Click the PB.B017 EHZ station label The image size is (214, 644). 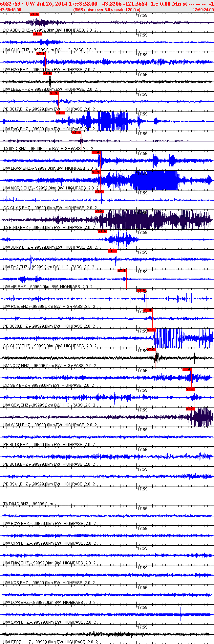pos(49,109)
